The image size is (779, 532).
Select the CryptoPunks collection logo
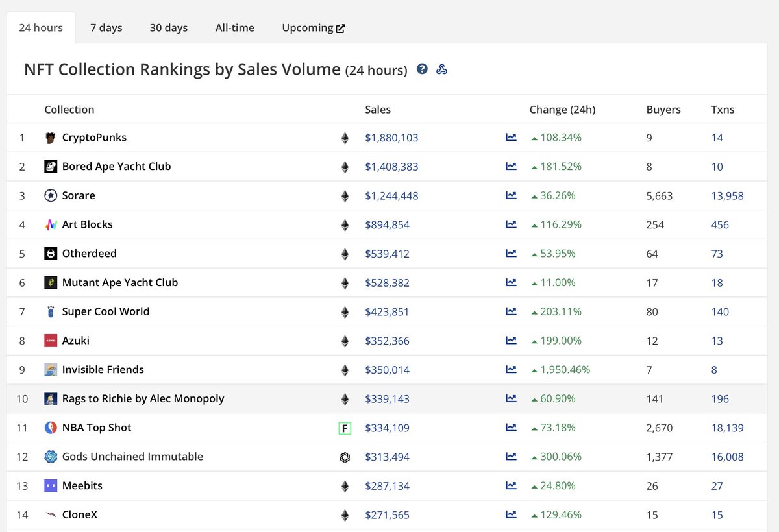point(52,138)
